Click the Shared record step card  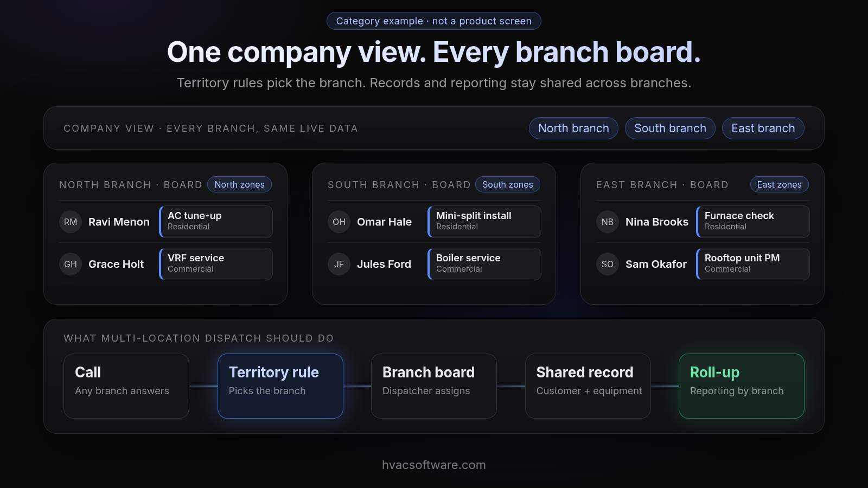(588, 386)
